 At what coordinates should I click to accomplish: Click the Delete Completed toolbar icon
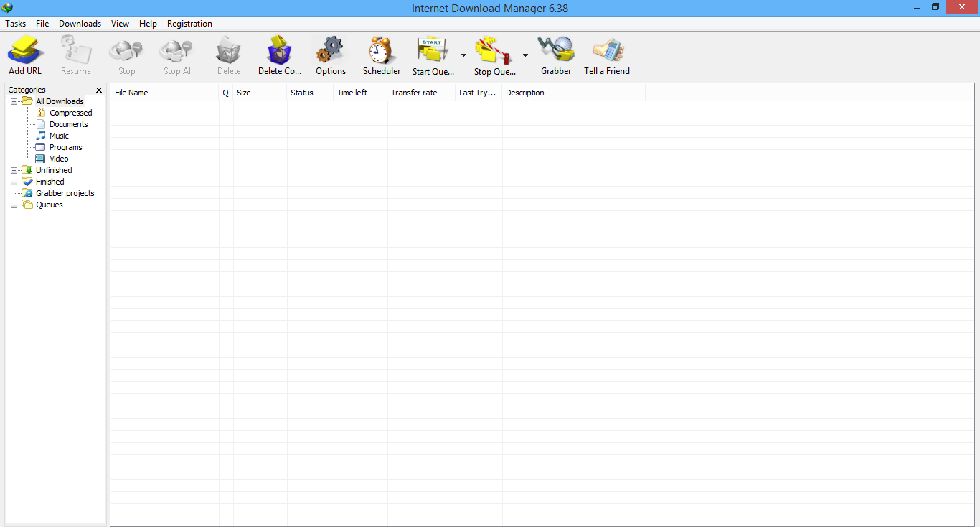279,50
